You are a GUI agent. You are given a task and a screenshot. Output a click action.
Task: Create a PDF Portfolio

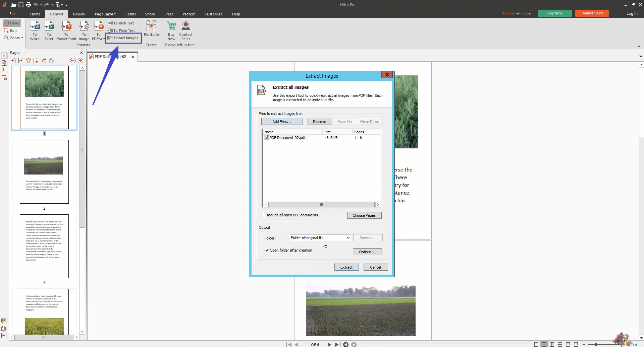click(151, 30)
